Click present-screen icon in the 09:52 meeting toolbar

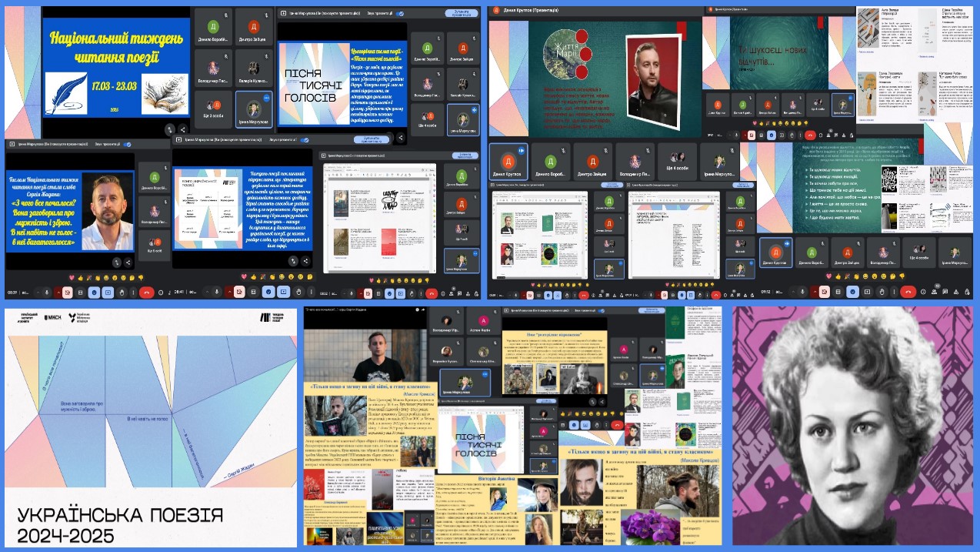[867, 292]
